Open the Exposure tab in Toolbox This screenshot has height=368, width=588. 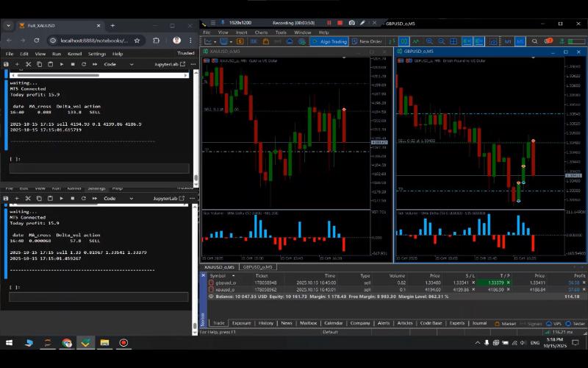click(x=241, y=323)
